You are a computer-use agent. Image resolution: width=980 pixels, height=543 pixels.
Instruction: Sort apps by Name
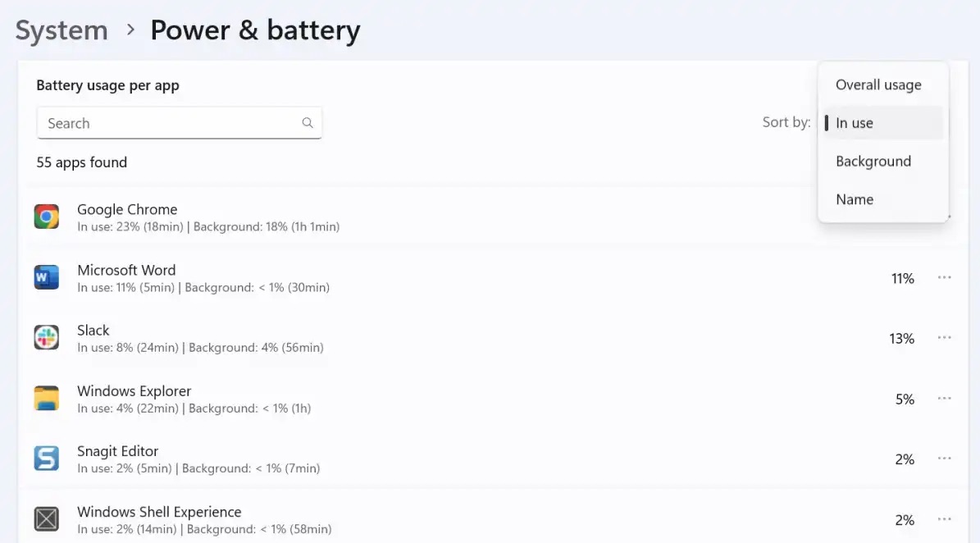point(855,199)
